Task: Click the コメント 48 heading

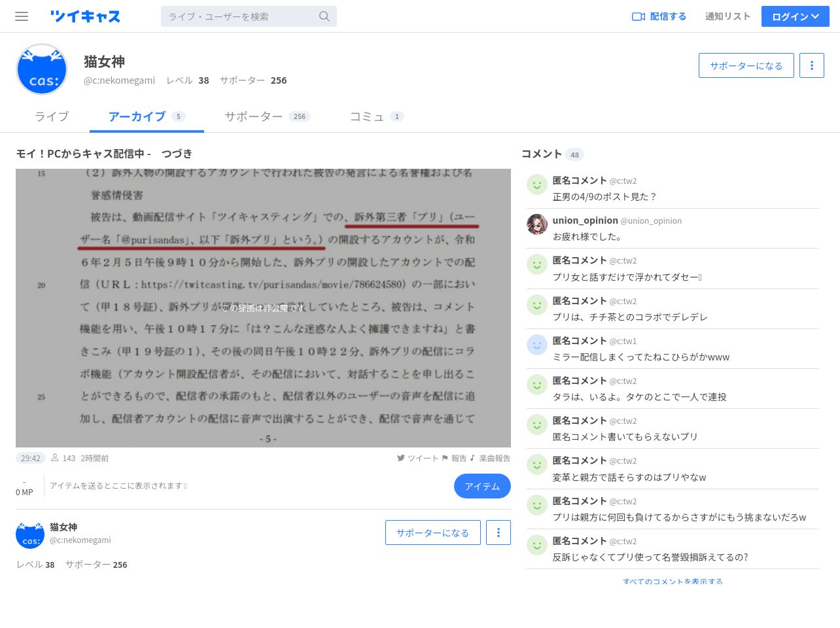Action: [552, 154]
